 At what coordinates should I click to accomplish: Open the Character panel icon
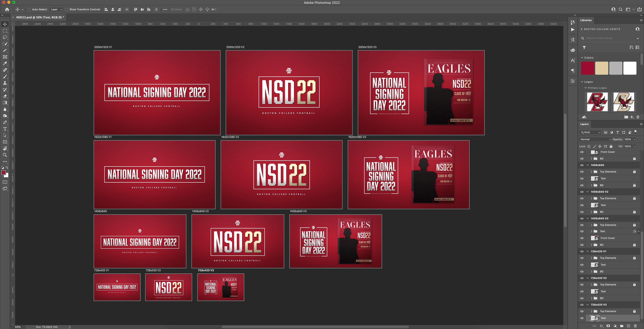point(573,61)
